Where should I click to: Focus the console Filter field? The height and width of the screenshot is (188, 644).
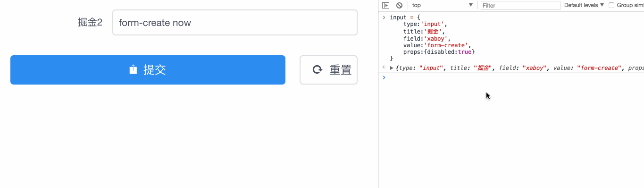pyautogui.click(x=520, y=5)
